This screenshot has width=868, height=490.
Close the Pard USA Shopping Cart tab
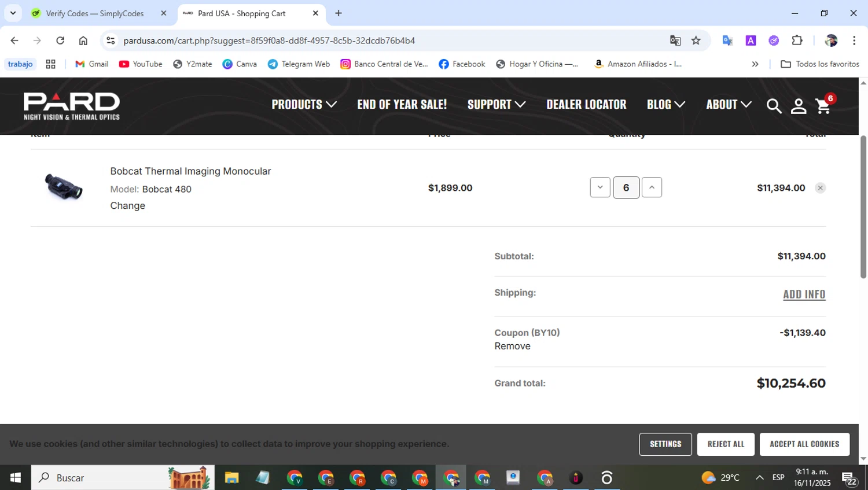click(315, 13)
